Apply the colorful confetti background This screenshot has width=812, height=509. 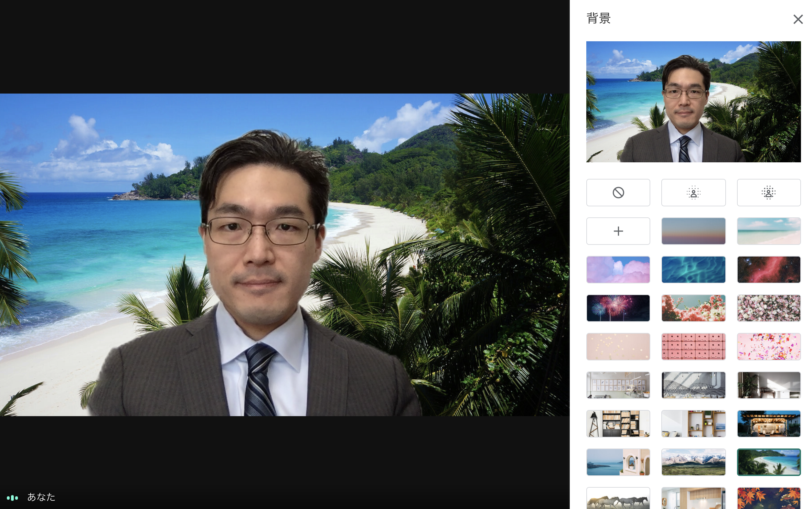click(769, 346)
